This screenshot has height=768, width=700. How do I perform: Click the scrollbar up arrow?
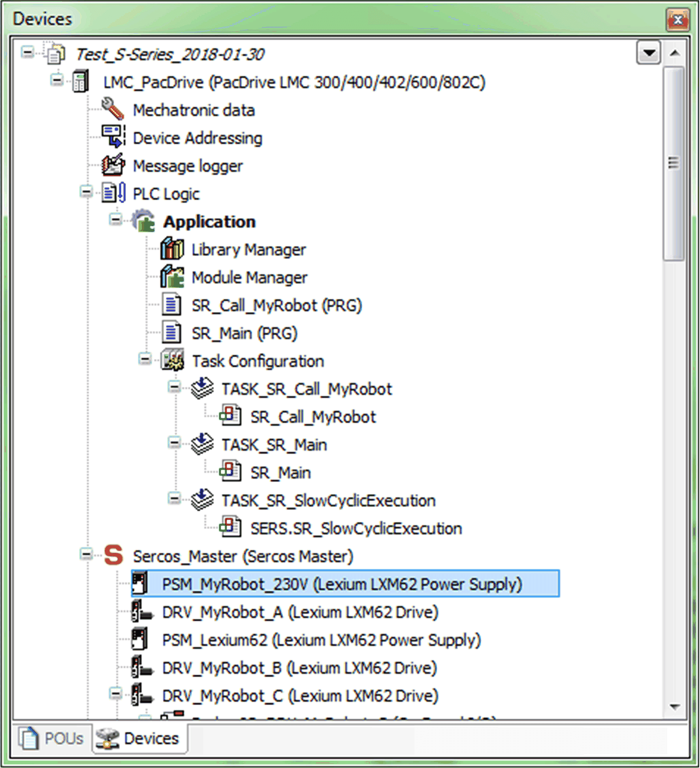tap(675, 53)
